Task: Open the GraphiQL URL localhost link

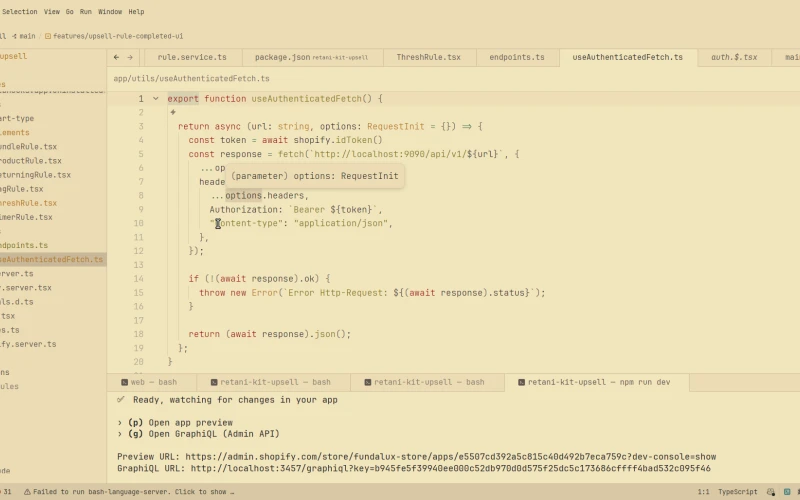Action: point(451,468)
